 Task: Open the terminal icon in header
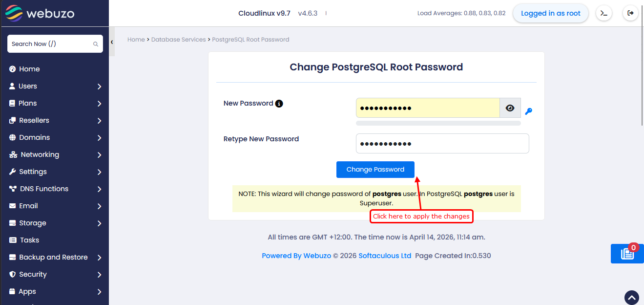pos(604,13)
